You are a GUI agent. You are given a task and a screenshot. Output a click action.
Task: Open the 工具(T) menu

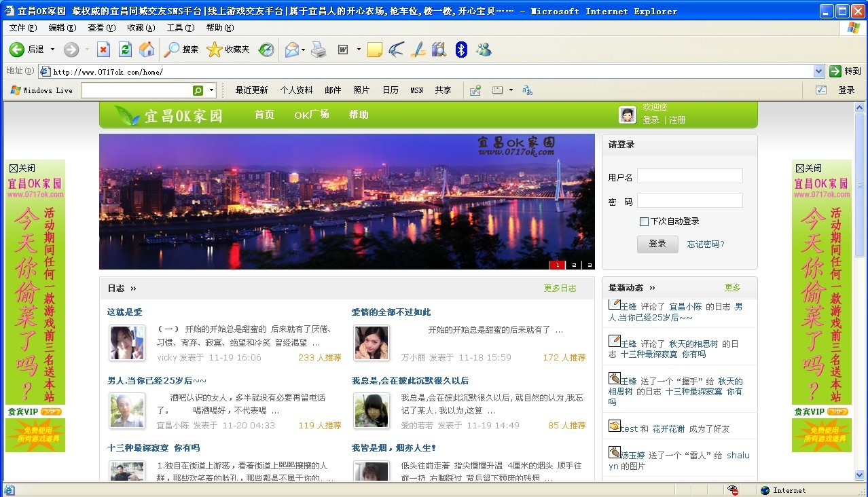tap(180, 28)
